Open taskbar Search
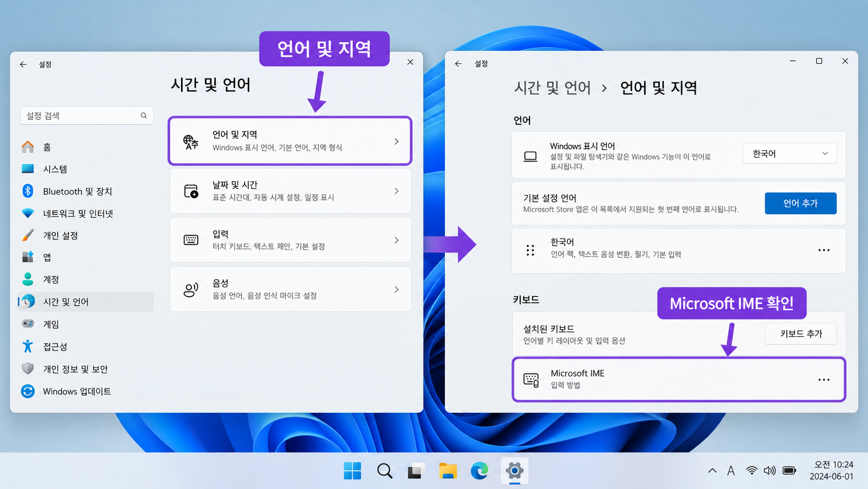Viewport: 868px width, 489px height. coord(385,471)
